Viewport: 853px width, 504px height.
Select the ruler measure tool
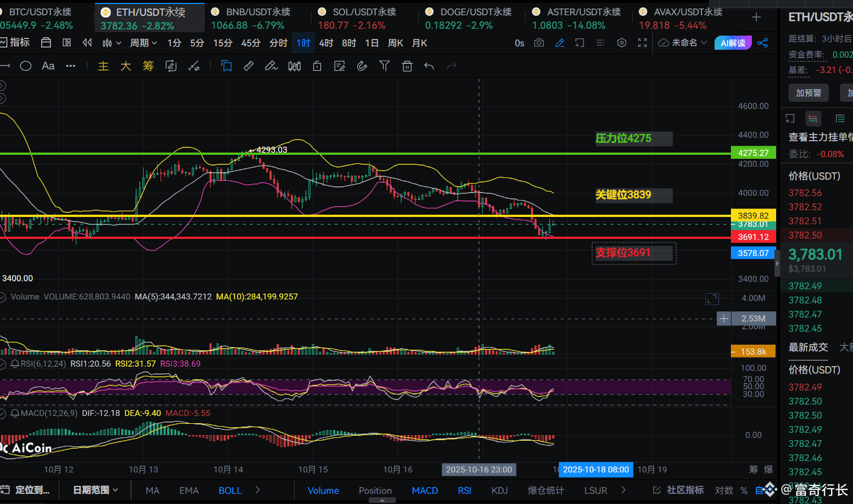click(248, 67)
